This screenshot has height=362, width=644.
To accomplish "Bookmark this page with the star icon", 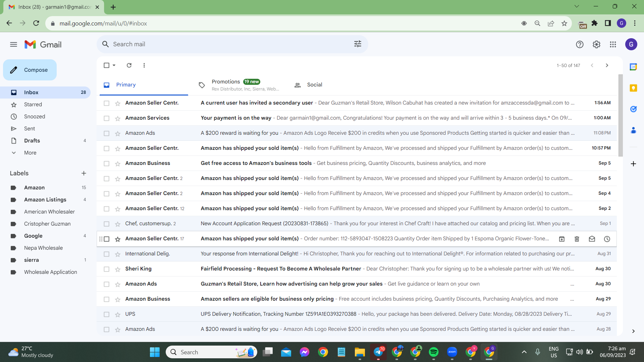I will pos(564,23).
